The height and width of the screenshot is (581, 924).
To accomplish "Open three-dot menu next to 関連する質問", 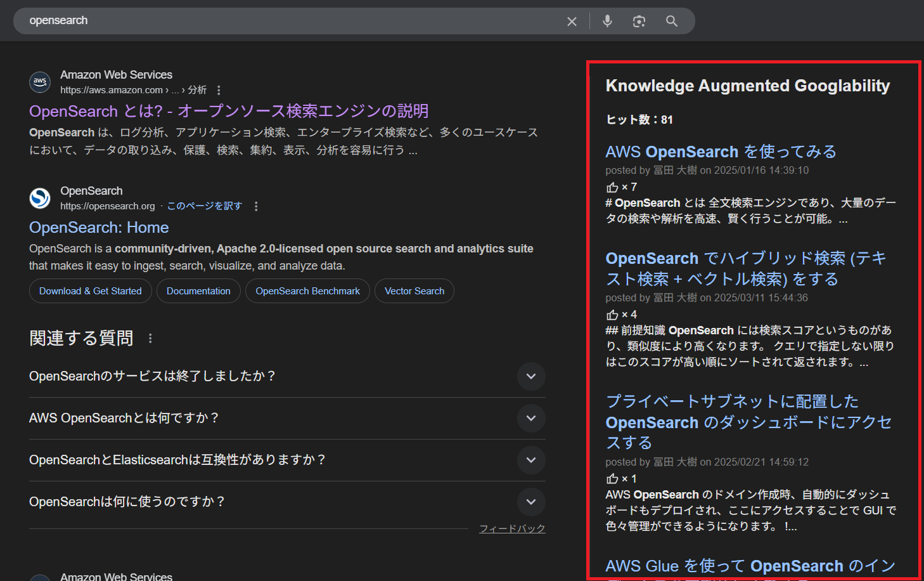I will 150,338.
